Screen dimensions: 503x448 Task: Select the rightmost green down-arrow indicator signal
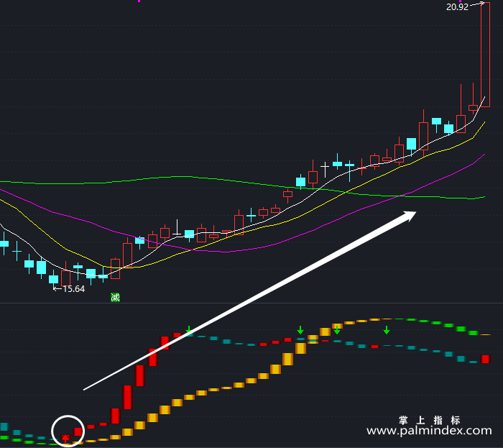387,330
